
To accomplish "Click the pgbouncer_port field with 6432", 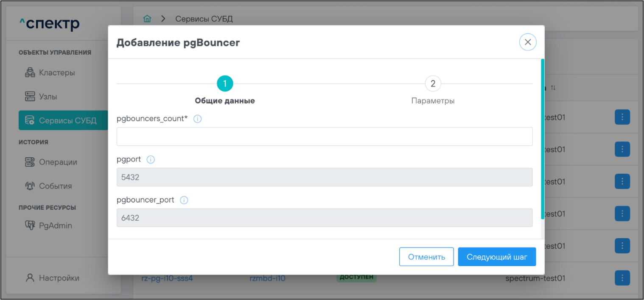I will 325,217.
